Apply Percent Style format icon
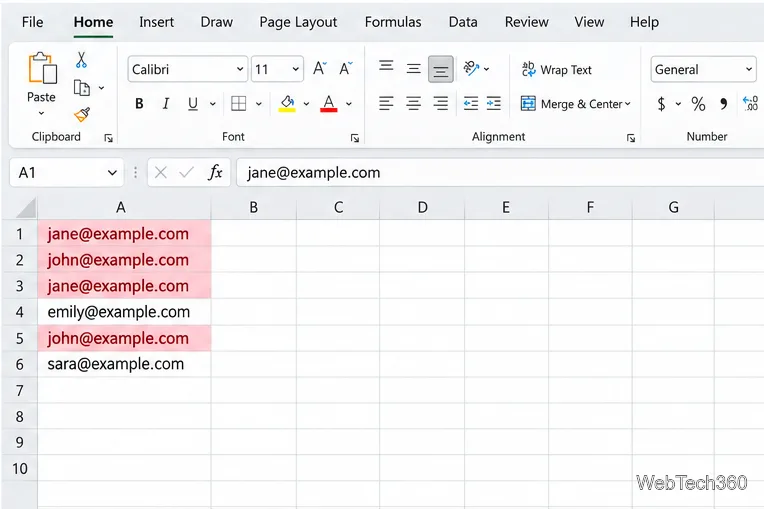The height and width of the screenshot is (509, 764). click(698, 104)
